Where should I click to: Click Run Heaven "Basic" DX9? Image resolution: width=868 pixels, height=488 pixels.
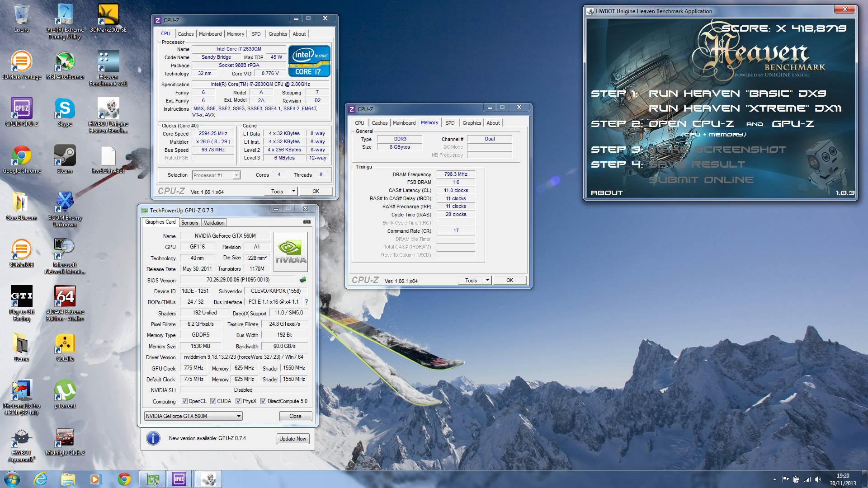[x=737, y=94]
